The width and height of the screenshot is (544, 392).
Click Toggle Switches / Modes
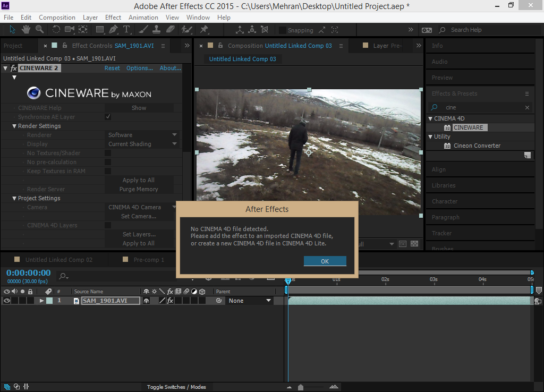[176, 387]
